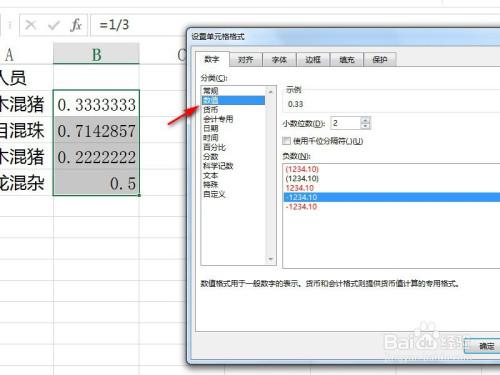The image size is (500, 375).
Task: Choose 常规 in category list
Action: coord(233,91)
